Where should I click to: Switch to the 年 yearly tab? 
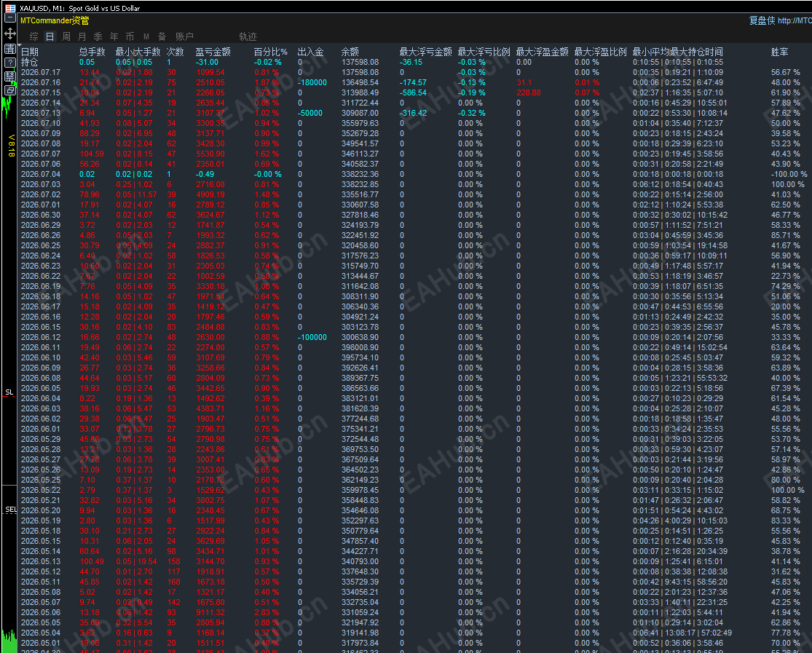pos(114,36)
